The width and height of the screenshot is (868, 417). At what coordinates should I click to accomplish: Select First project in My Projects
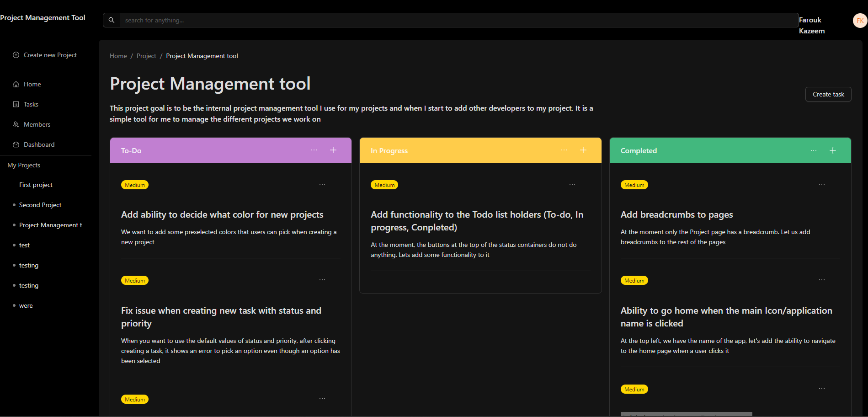pyautogui.click(x=36, y=185)
